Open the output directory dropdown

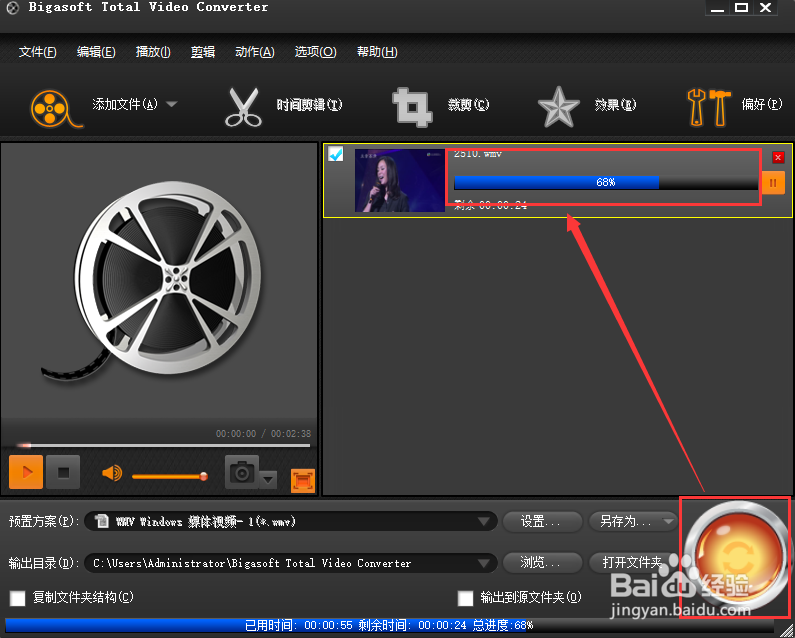(x=484, y=563)
